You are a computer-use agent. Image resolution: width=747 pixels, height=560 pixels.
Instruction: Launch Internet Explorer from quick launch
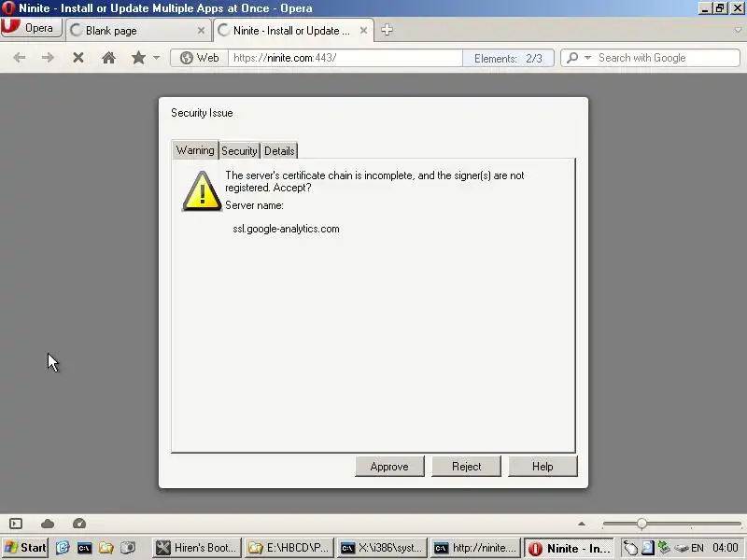coord(63,548)
